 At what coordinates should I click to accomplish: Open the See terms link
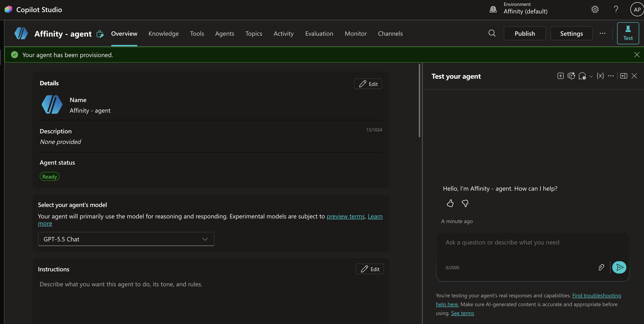tap(462, 313)
